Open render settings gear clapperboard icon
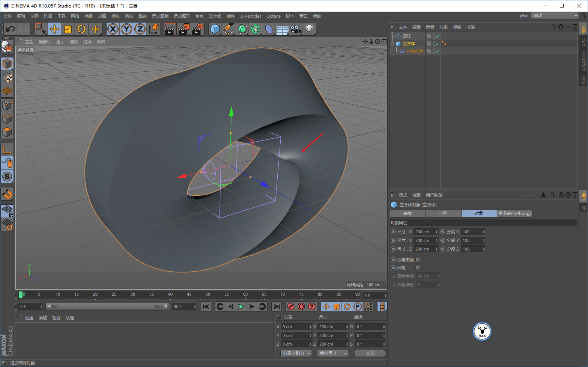Screen dimensions: 588x367 click(x=197, y=29)
